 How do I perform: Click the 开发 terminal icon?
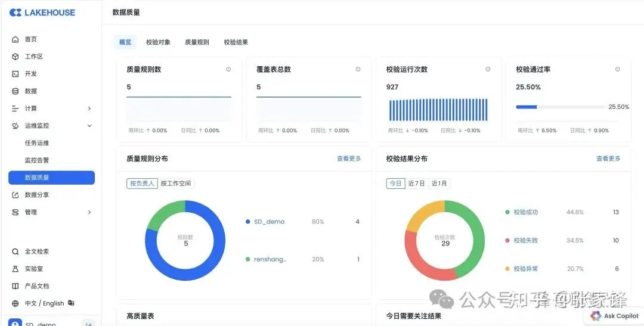click(15, 74)
